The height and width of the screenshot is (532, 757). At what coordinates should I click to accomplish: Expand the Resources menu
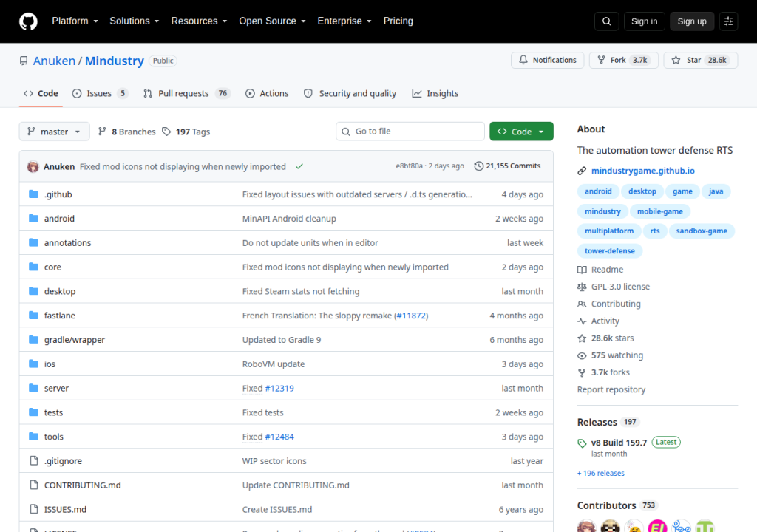click(x=199, y=21)
